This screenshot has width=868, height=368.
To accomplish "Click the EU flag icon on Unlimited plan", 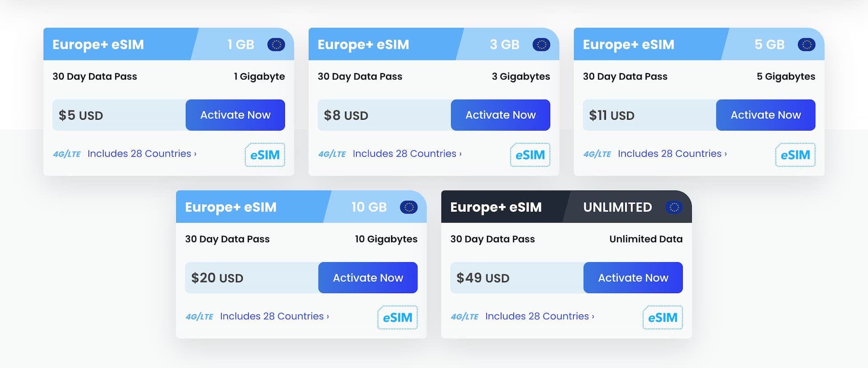I will pyautogui.click(x=674, y=207).
